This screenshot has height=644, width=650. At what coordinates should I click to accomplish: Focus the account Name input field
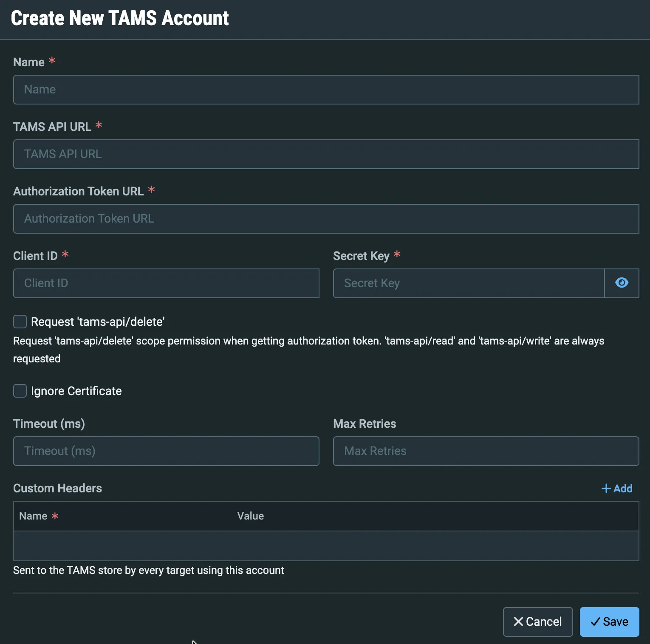(326, 90)
